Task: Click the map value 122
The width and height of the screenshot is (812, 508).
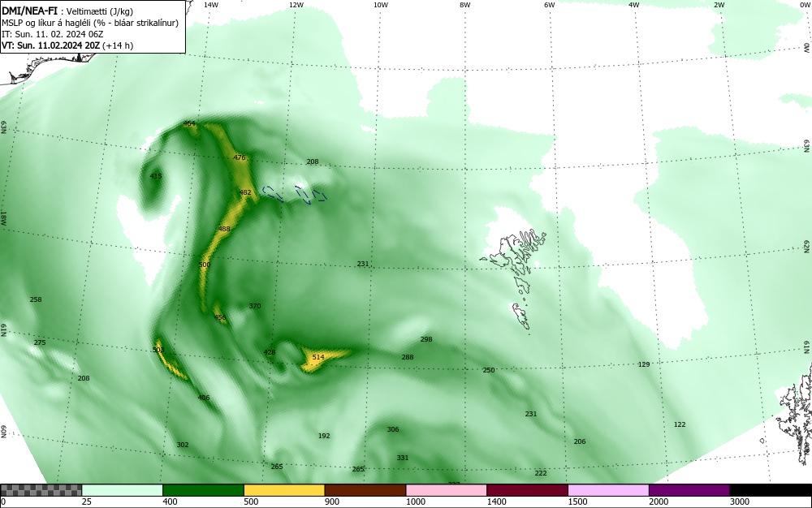Action: (680, 424)
